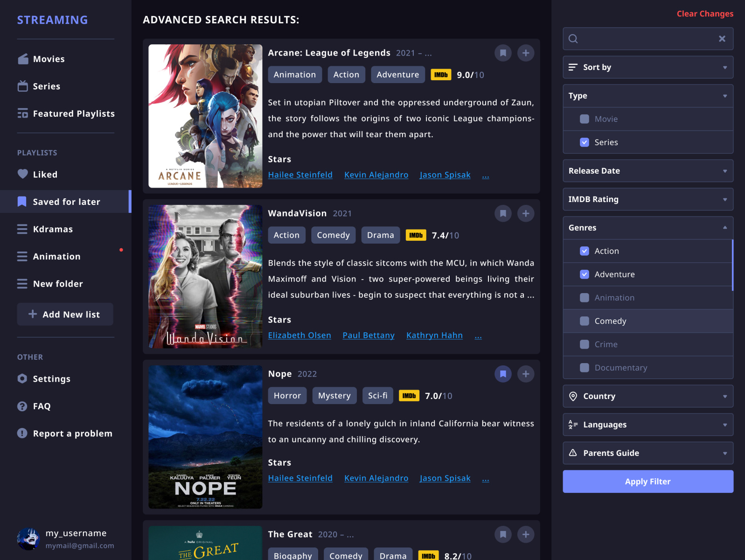
Task: Click the Settings gear icon
Action: pyautogui.click(x=22, y=378)
